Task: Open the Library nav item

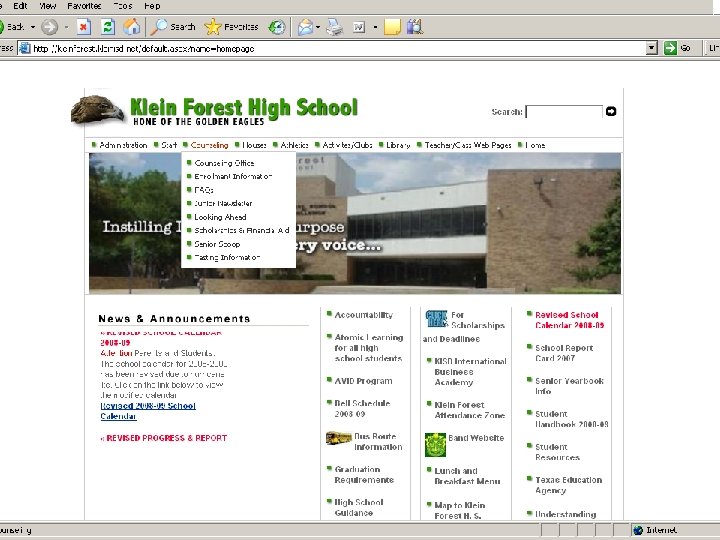Action: coord(398,145)
